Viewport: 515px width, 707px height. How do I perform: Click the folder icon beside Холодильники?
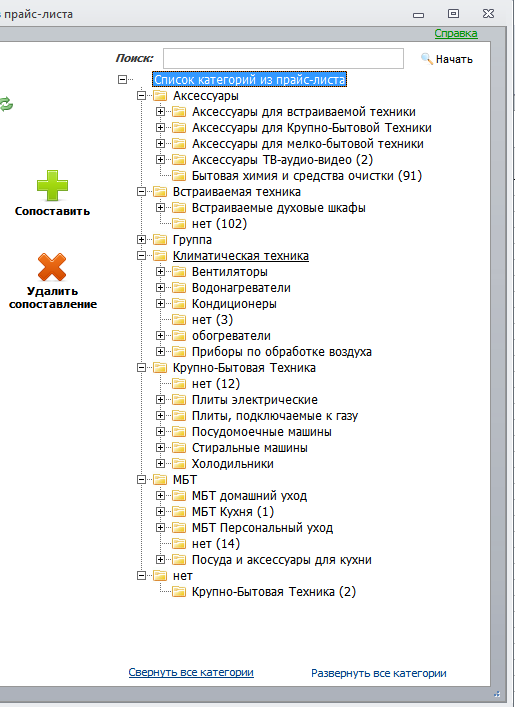click(x=179, y=464)
